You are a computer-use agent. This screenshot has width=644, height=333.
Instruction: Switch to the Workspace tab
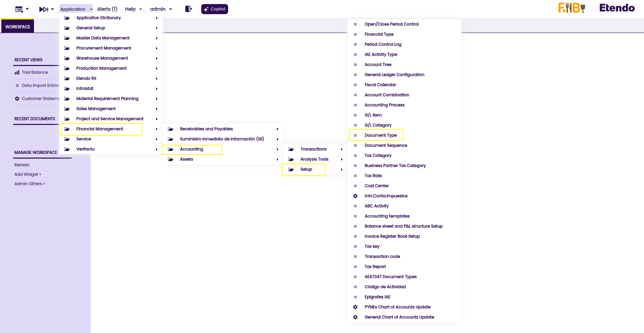tap(17, 27)
